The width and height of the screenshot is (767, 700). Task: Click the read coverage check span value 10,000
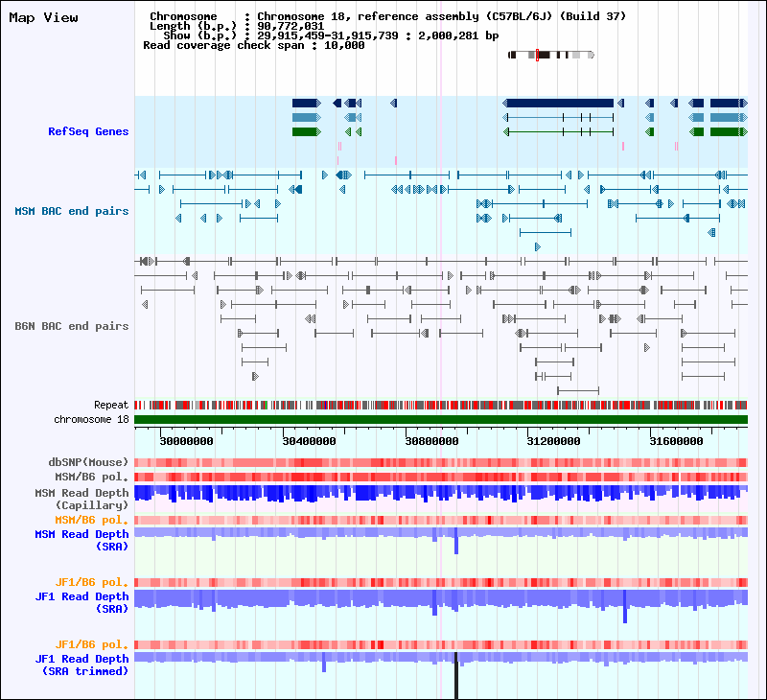click(344, 45)
